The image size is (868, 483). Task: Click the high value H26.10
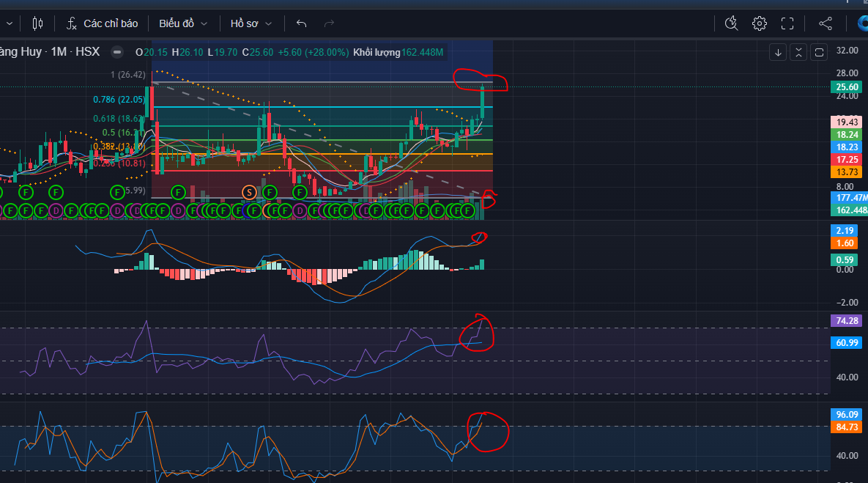pos(187,52)
